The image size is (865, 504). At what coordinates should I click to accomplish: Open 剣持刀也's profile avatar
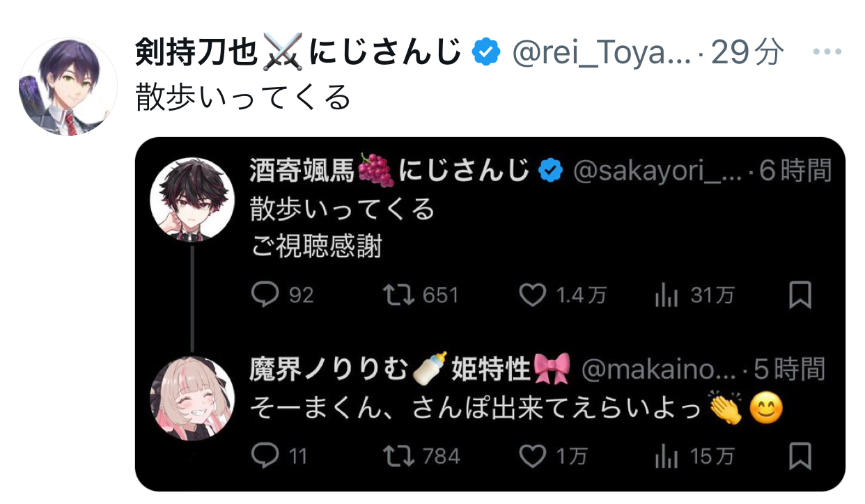click(x=68, y=86)
